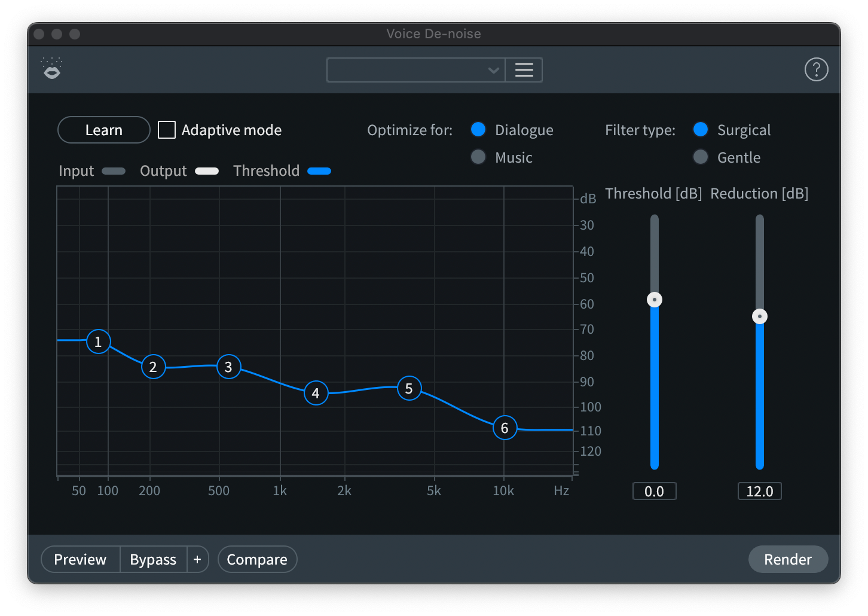Image resolution: width=868 pixels, height=616 pixels.
Task: Open the preset hamburger menu
Action: click(524, 70)
